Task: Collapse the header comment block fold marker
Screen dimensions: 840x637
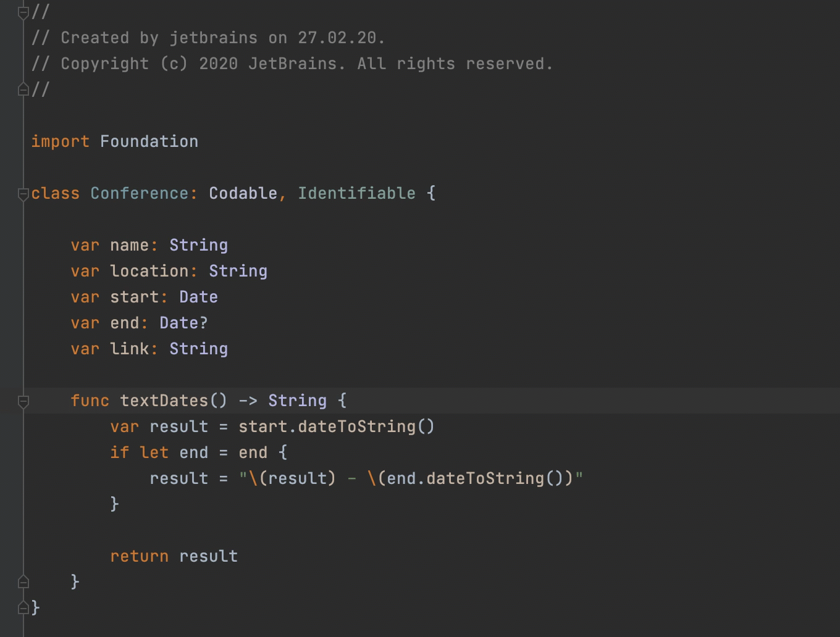Action: pyautogui.click(x=23, y=12)
